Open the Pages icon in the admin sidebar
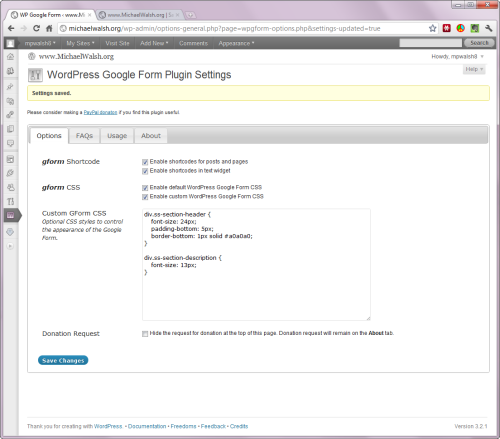500x439 pixels. [x=10, y=129]
